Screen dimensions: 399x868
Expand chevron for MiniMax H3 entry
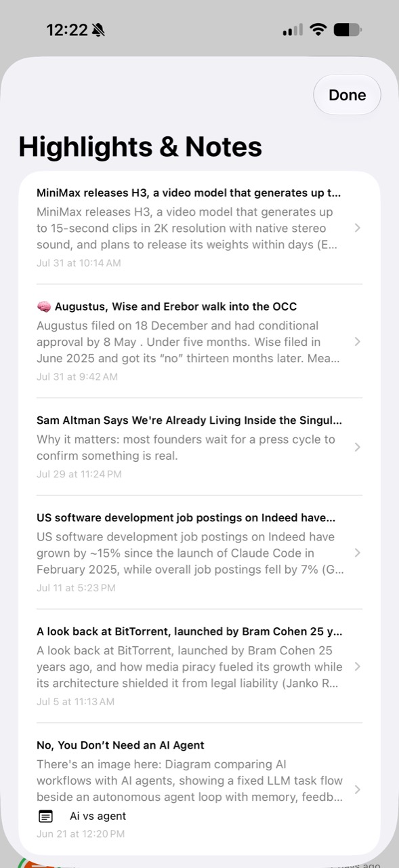pos(357,228)
